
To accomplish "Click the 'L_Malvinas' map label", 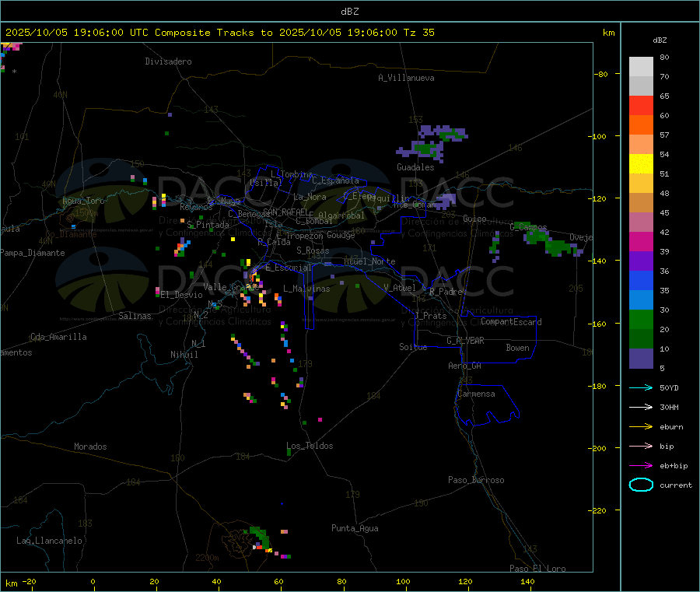I will click(x=306, y=289).
